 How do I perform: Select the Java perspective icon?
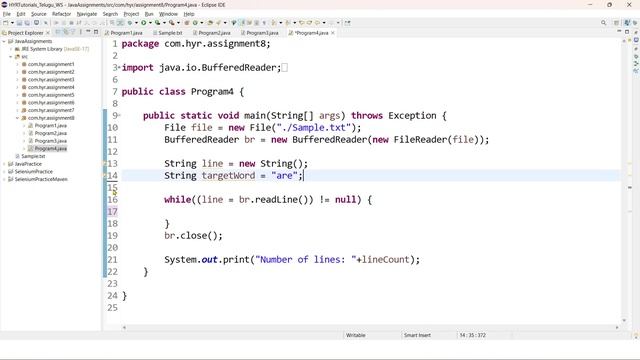tap(627, 23)
